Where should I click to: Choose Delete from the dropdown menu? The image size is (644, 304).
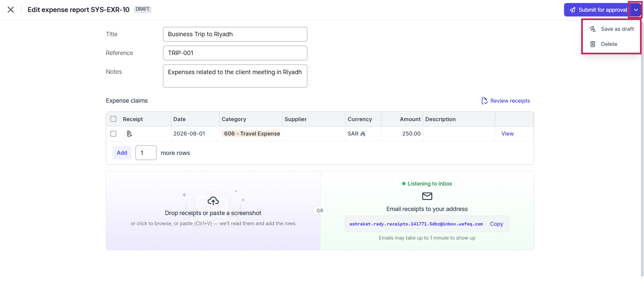coord(611,44)
